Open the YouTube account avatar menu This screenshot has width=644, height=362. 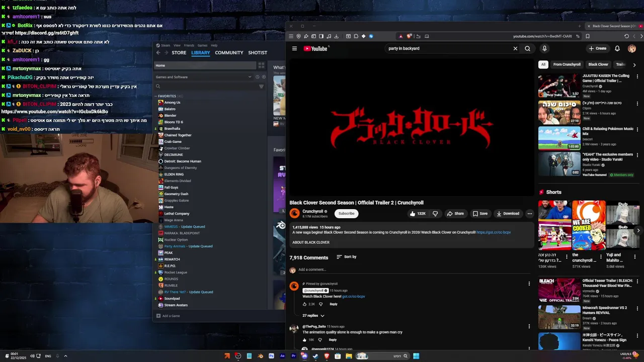click(632, 49)
